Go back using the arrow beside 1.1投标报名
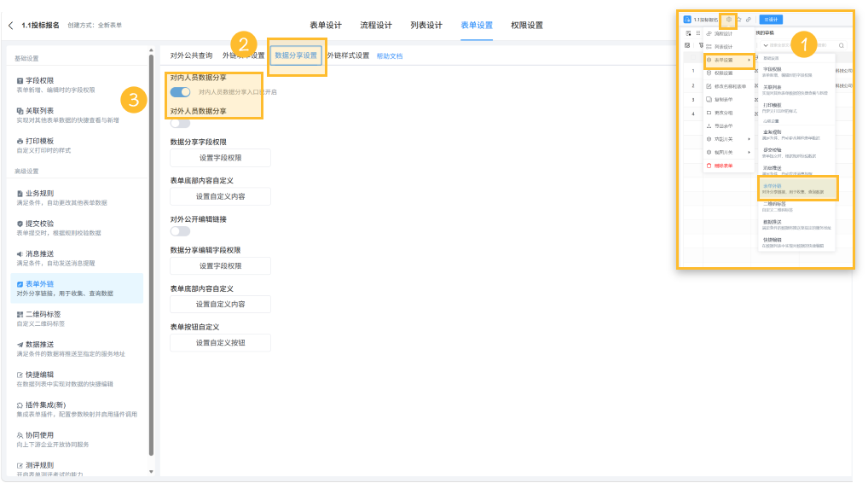 click(x=10, y=26)
